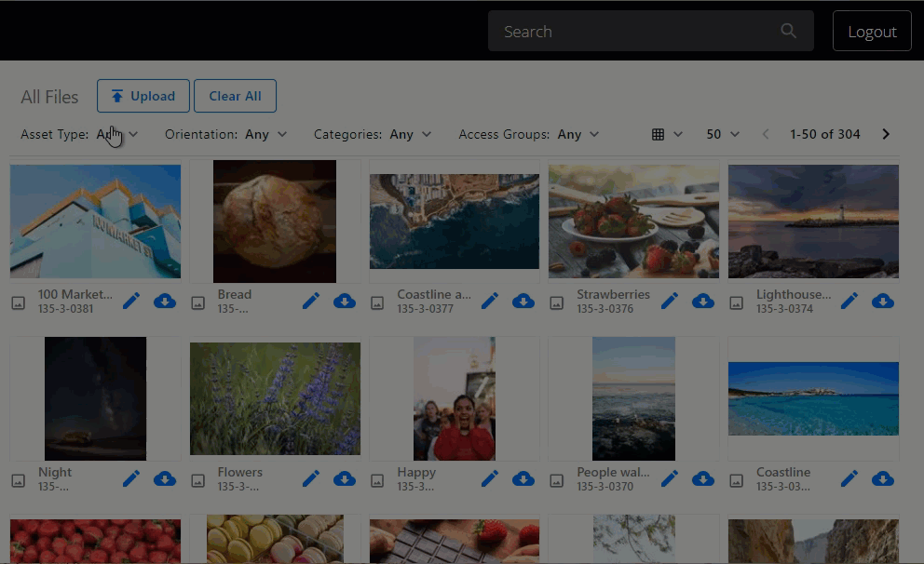Image resolution: width=924 pixels, height=564 pixels.
Task: Click the '135-3-0374' asset ID
Action: 785,309
